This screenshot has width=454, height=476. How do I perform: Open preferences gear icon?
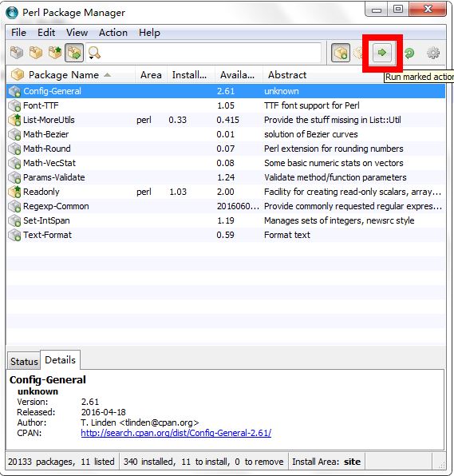(x=433, y=53)
